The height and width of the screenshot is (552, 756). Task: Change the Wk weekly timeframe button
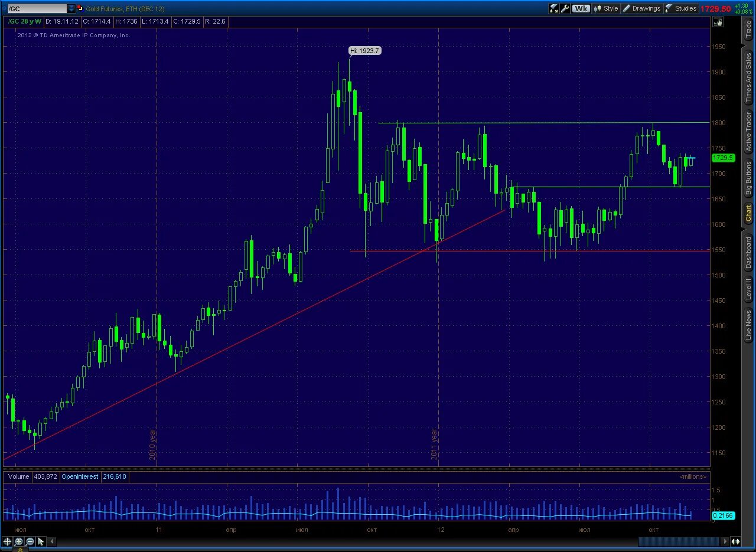(x=581, y=8)
